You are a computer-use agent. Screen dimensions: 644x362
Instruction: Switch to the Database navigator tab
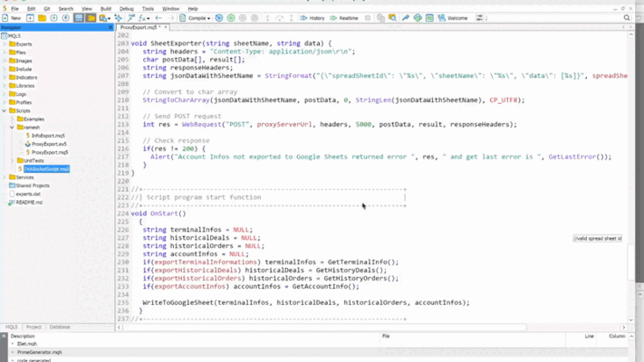(x=60, y=327)
